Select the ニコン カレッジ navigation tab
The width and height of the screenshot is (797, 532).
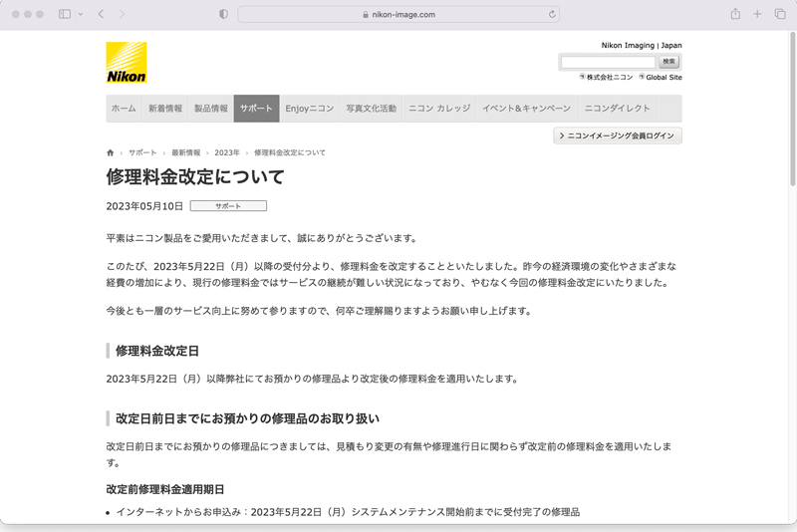tap(439, 109)
